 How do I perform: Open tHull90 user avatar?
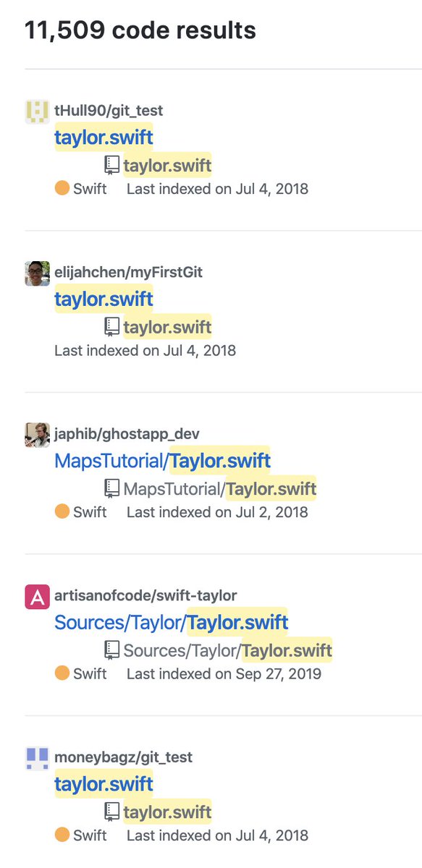[38, 111]
